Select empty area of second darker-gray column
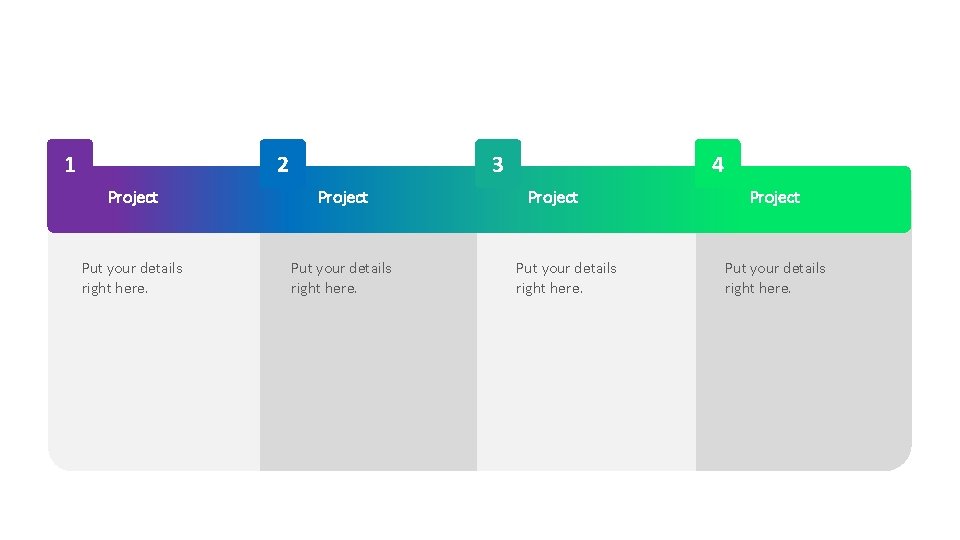Screen dimensions: 960x540 368,380
